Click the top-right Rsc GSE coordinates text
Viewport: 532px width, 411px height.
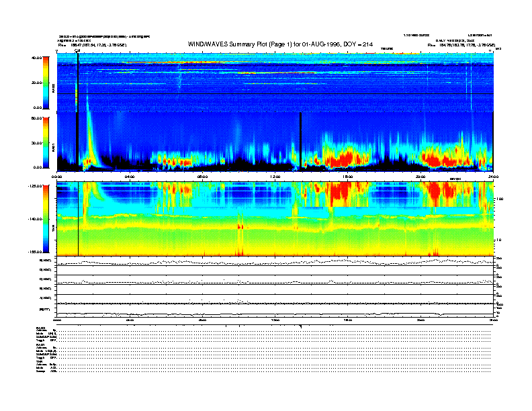[x=461, y=45]
